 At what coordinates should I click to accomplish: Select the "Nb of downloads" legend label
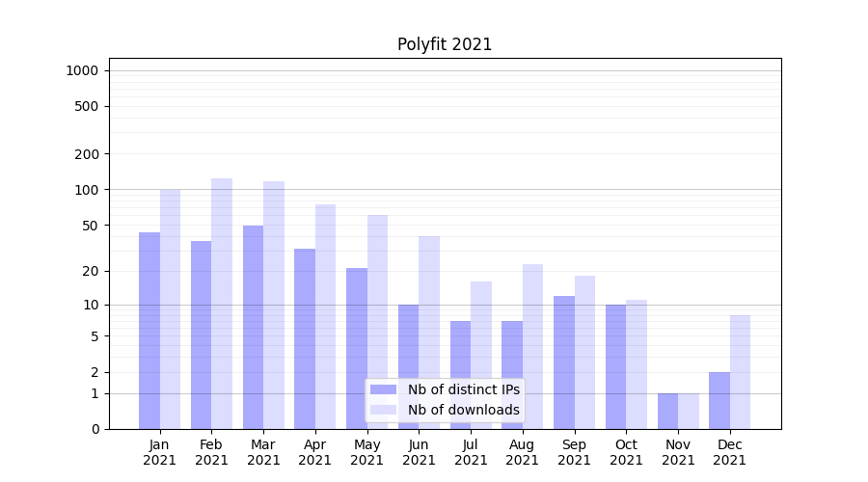(463, 410)
